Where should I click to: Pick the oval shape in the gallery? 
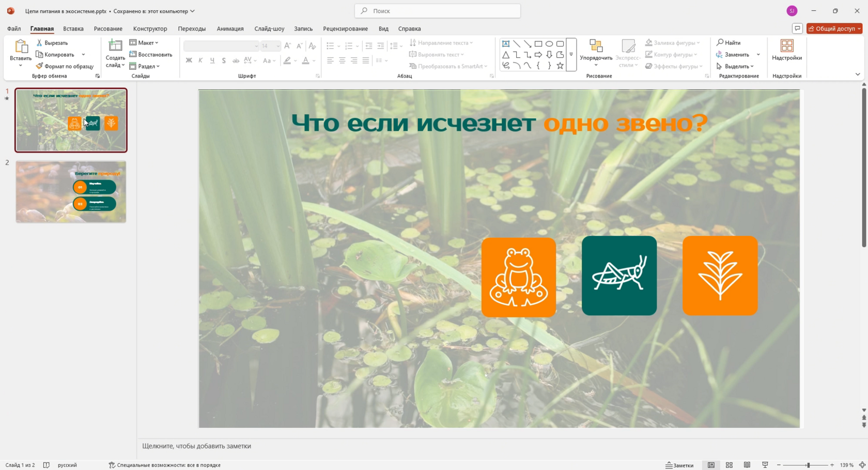coord(549,44)
